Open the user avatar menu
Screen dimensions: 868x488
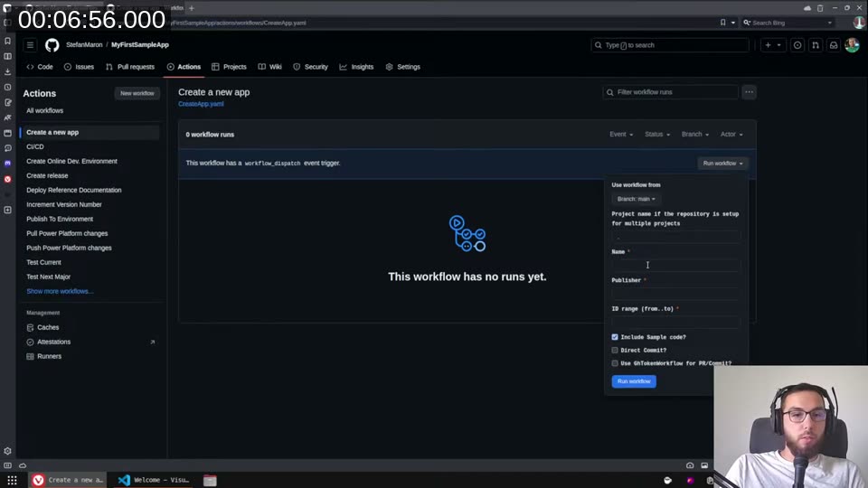tap(852, 45)
